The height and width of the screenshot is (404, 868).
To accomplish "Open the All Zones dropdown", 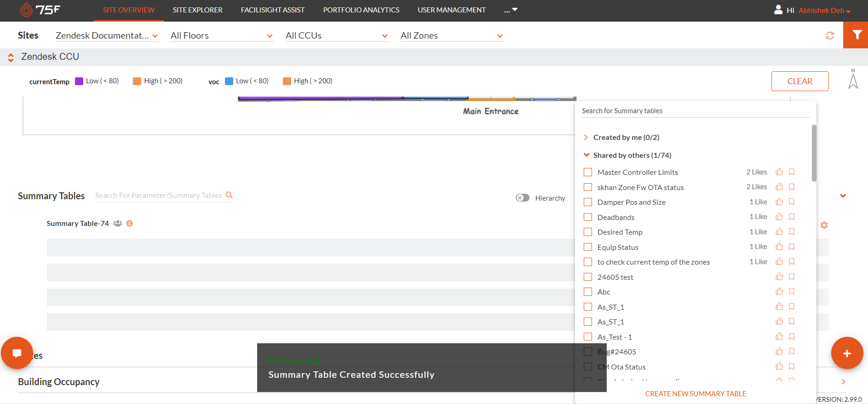I will coord(452,35).
